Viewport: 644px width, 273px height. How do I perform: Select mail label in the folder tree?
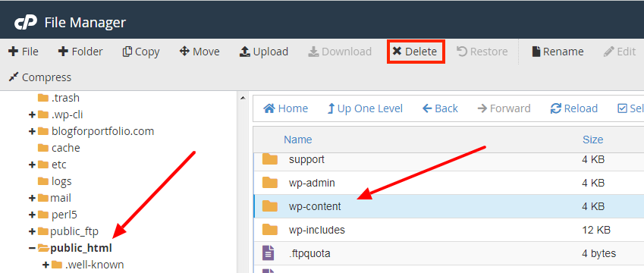tap(61, 198)
